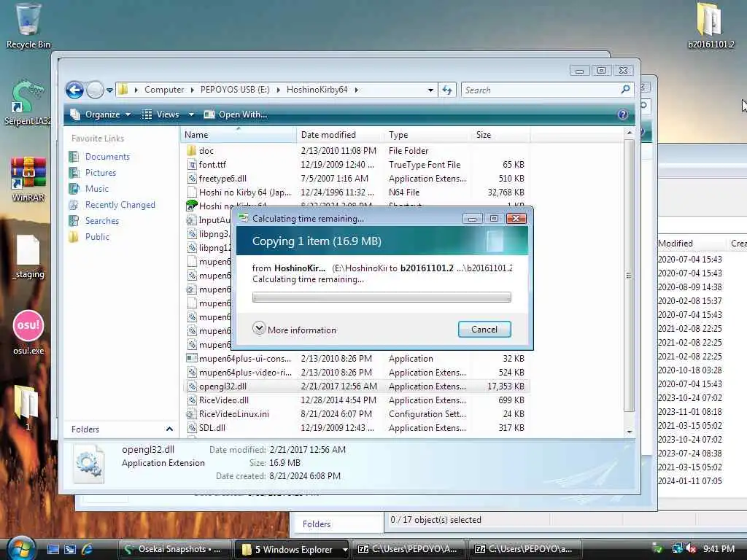The width and height of the screenshot is (747, 560).
Task: Open Music favorite link
Action: tap(97, 189)
